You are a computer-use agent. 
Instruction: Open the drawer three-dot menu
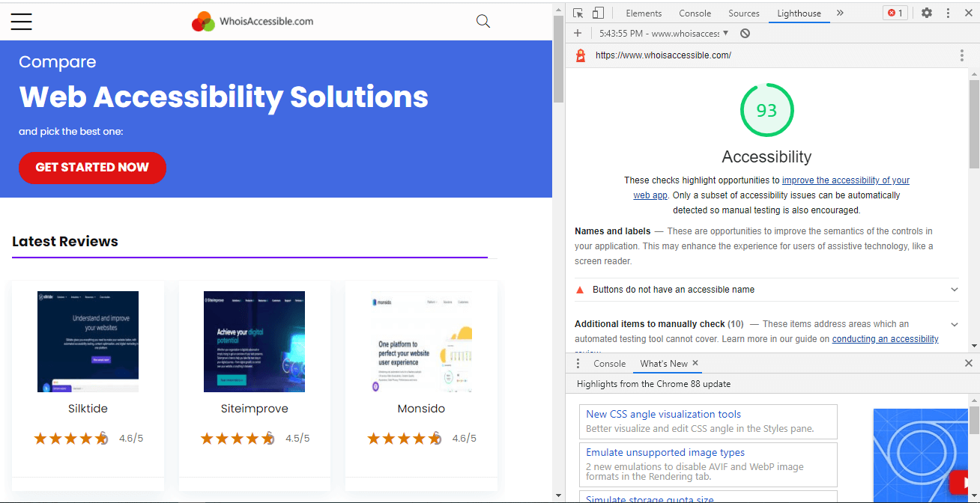coord(578,363)
